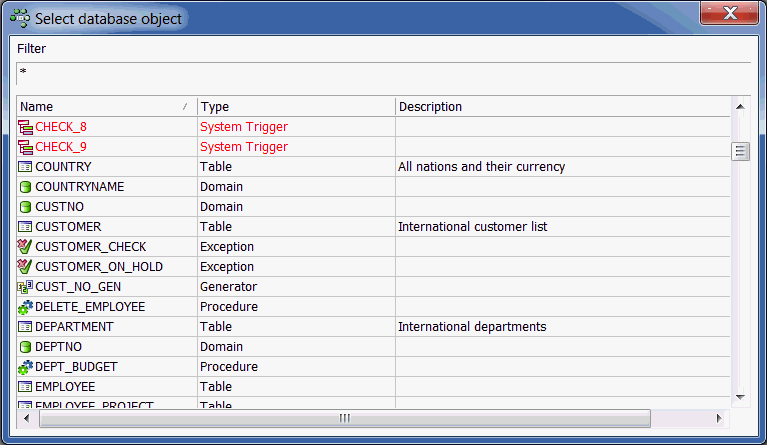Click the CHECK_9 system trigger icon
The image size is (767, 445).
coord(25,147)
